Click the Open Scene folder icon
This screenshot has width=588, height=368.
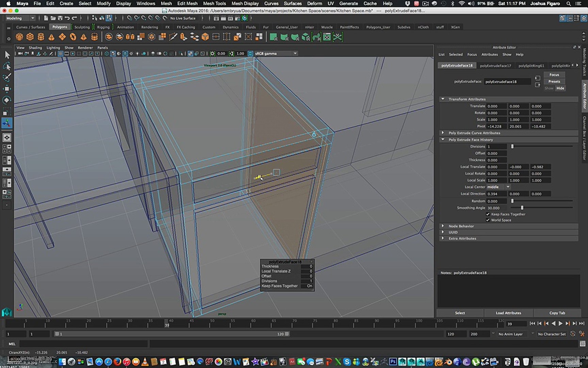coord(53,18)
